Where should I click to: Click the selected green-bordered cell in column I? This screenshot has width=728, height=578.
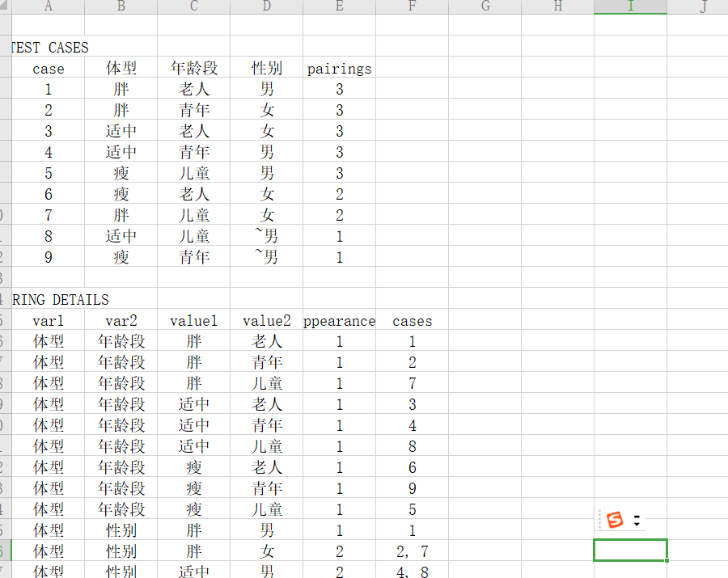(x=630, y=551)
